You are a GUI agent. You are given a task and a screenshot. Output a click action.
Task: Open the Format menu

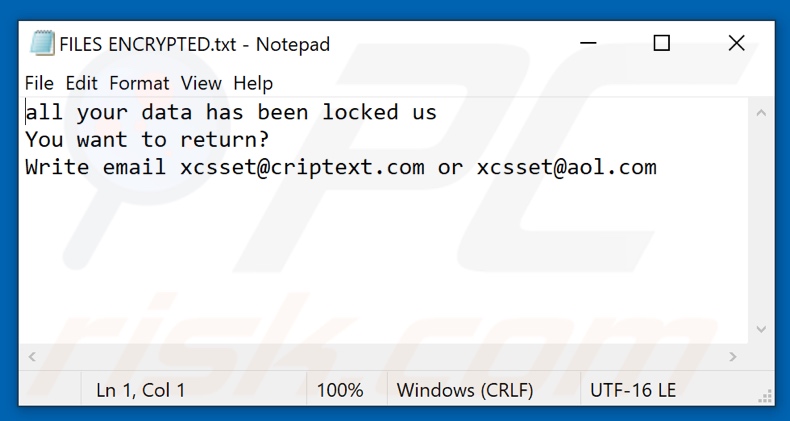139,83
